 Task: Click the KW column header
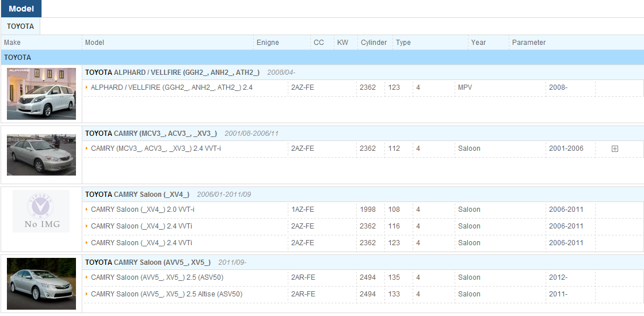coord(342,43)
